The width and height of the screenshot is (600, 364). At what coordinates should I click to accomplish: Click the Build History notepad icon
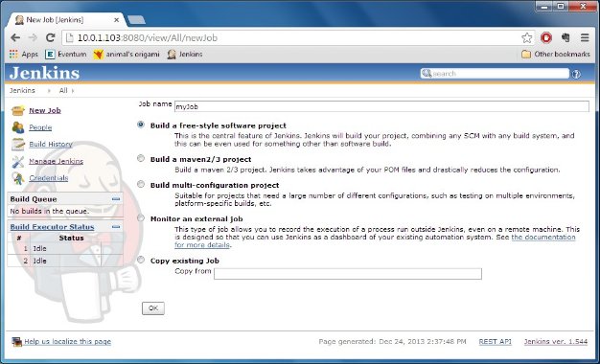pyautogui.click(x=18, y=144)
